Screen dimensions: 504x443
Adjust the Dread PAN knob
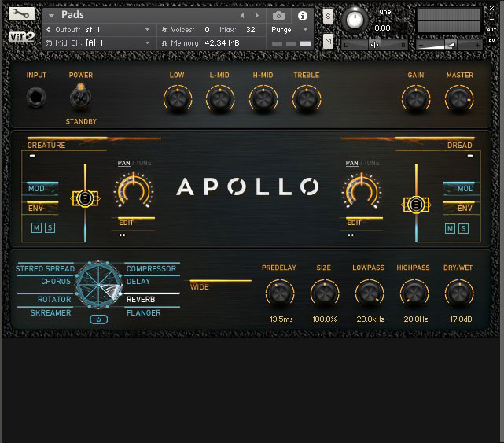[x=362, y=190]
